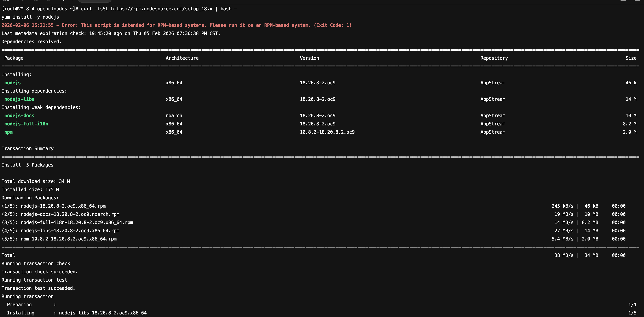Screen dimensions: 644x317
Task: Click the 1/5 install progress counter
Action: (x=632, y=313)
